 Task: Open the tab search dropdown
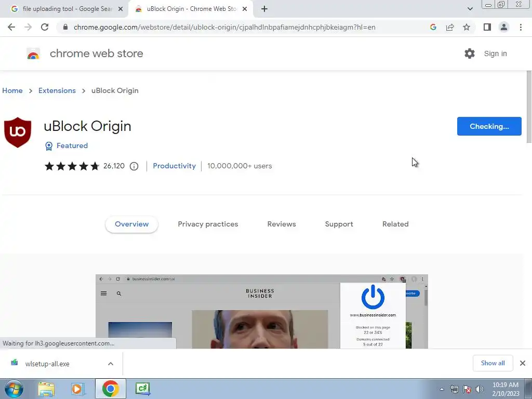470,9
